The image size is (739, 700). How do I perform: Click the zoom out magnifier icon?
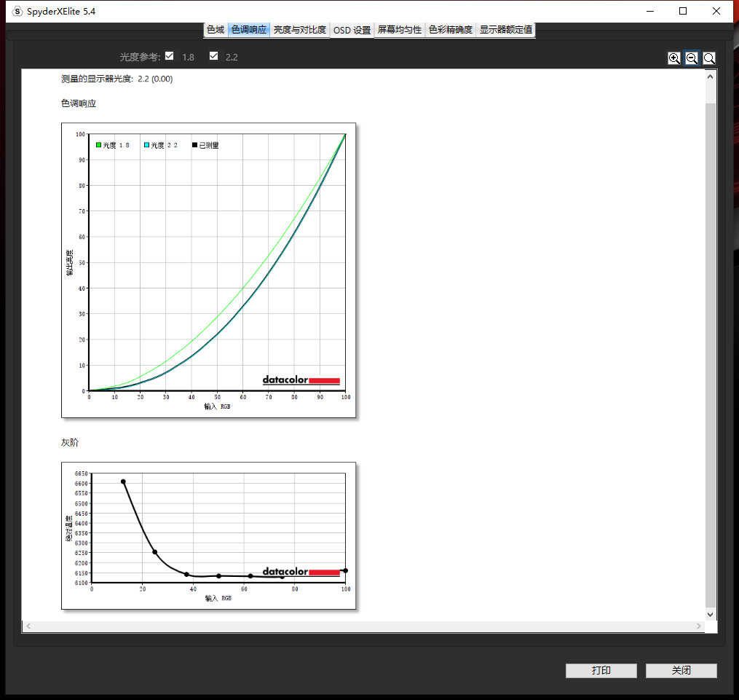[692, 58]
